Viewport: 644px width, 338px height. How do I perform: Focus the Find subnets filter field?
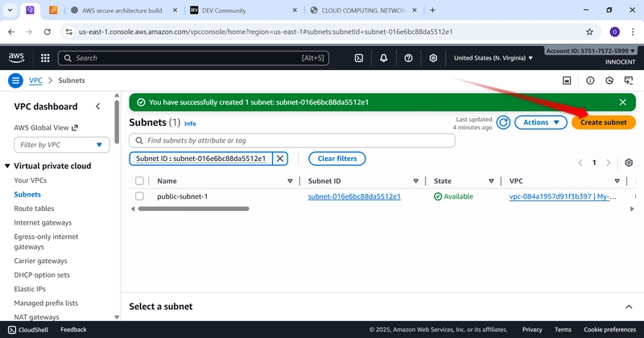tap(292, 141)
